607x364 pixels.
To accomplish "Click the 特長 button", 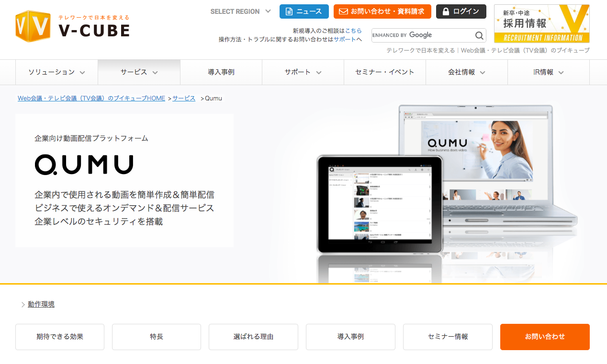I will coord(157,337).
